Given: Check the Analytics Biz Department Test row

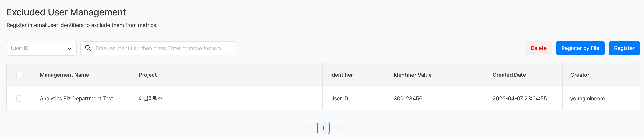Looking at the screenshot, I should tap(19, 99).
